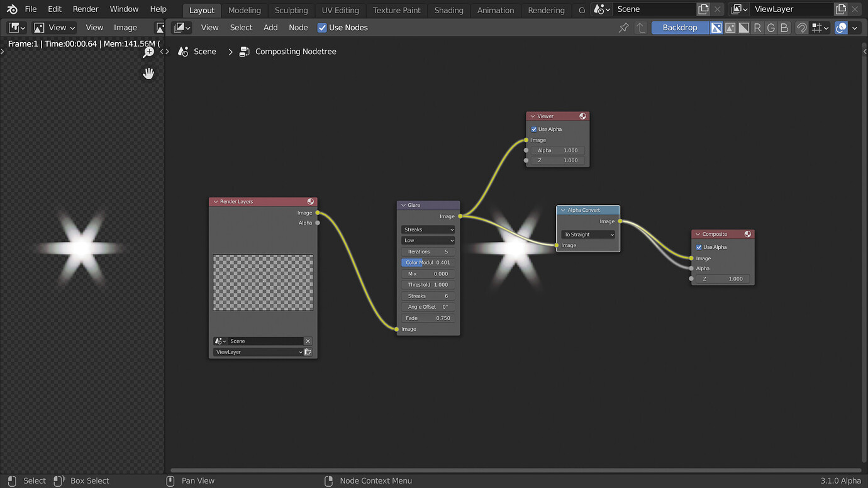
Task: Click the G channel icon
Action: tap(771, 28)
